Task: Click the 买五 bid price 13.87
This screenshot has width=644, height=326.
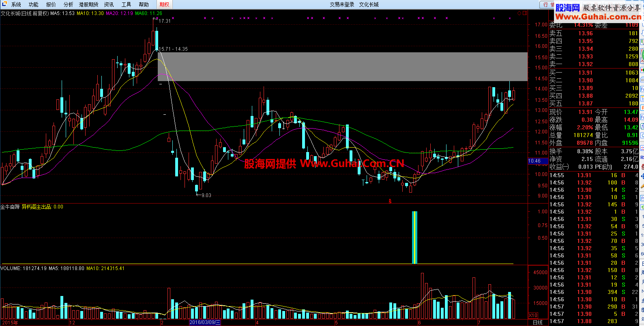Action: pos(586,104)
